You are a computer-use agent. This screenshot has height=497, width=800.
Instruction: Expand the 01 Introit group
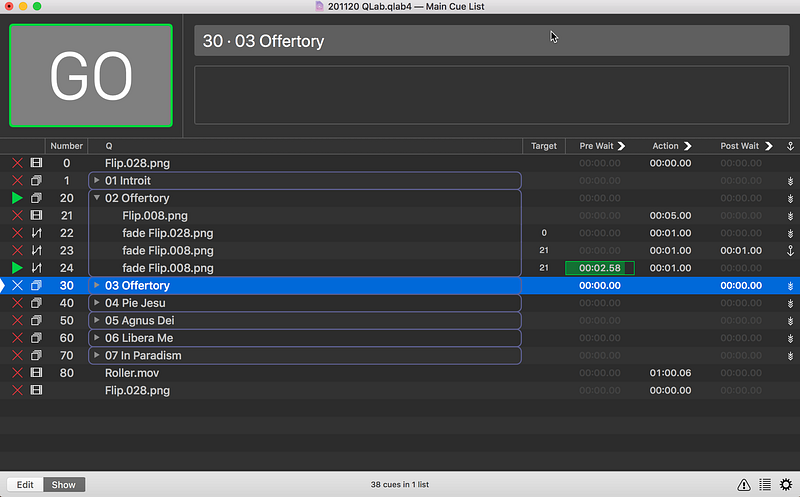[x=96, y=180]
